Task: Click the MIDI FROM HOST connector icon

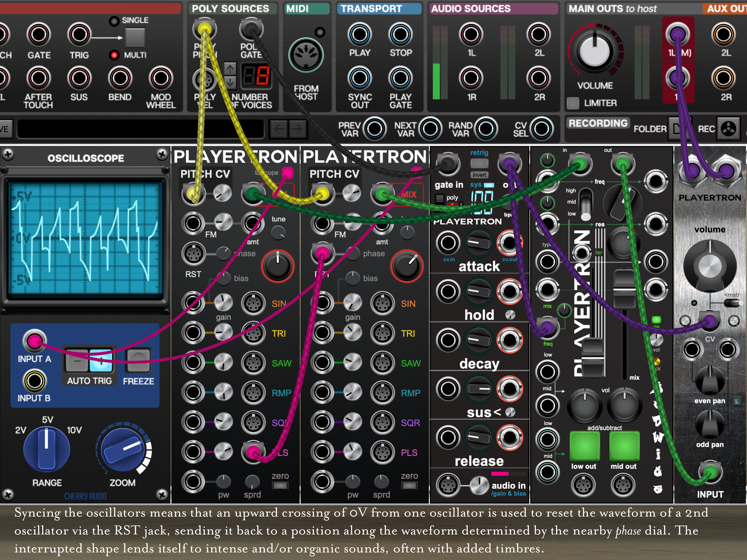Action: (306, 55)
